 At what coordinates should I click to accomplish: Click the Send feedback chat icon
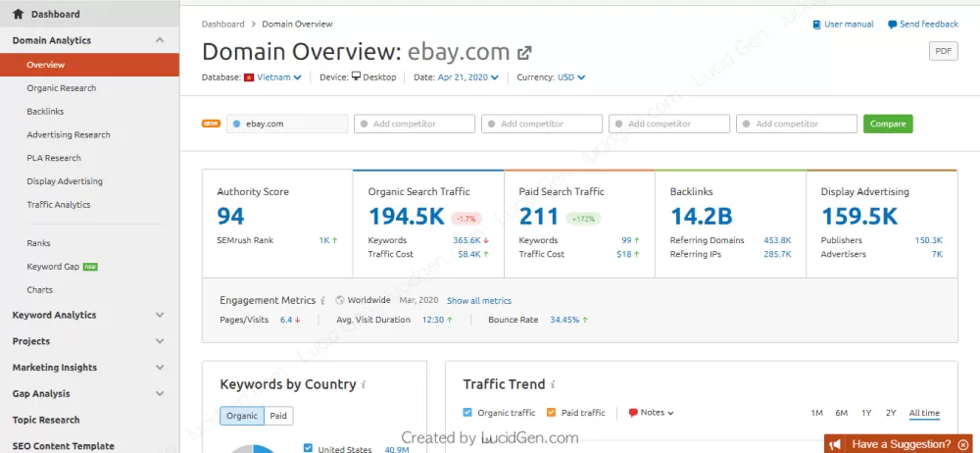[x=892, y=25]
